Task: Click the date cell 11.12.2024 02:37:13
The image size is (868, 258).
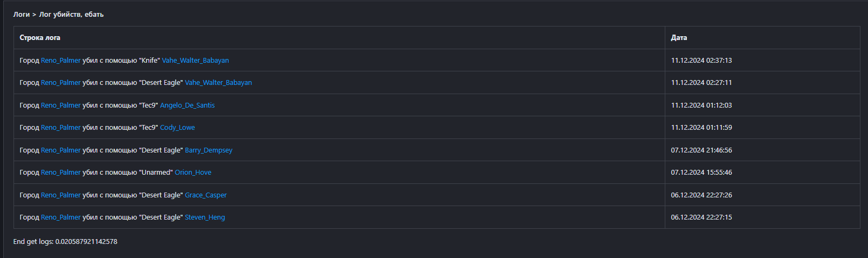Action: (701, 61)
